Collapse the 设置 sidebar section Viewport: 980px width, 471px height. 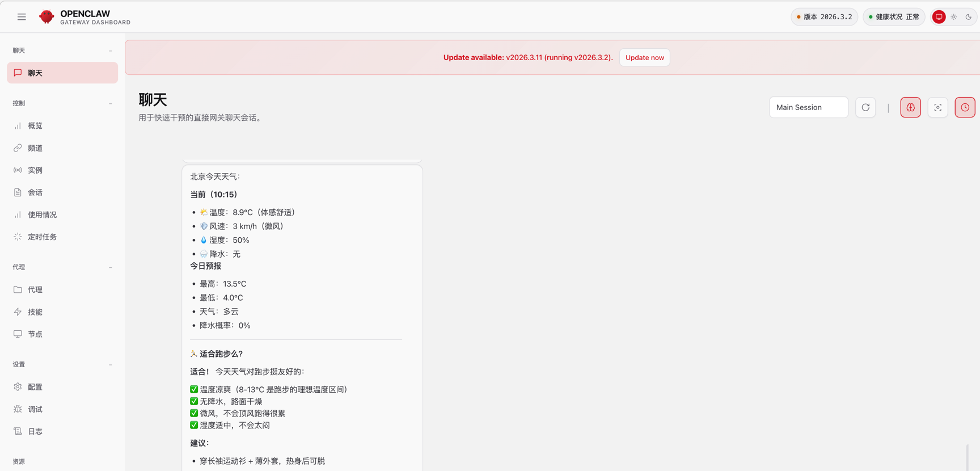[111, 365]
